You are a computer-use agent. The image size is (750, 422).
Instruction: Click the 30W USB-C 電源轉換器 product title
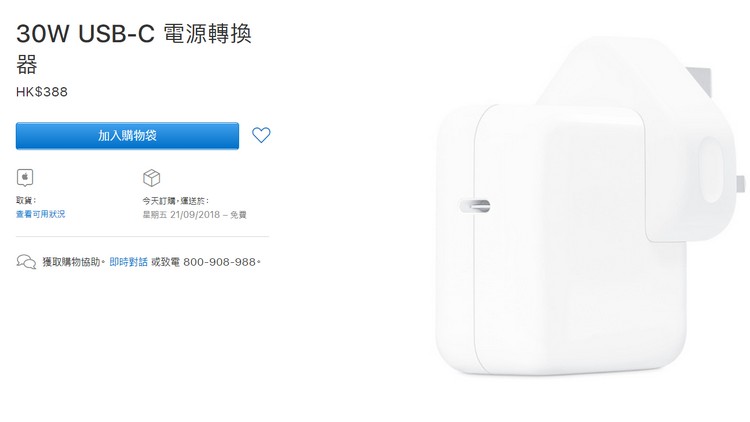click(134, 48)
